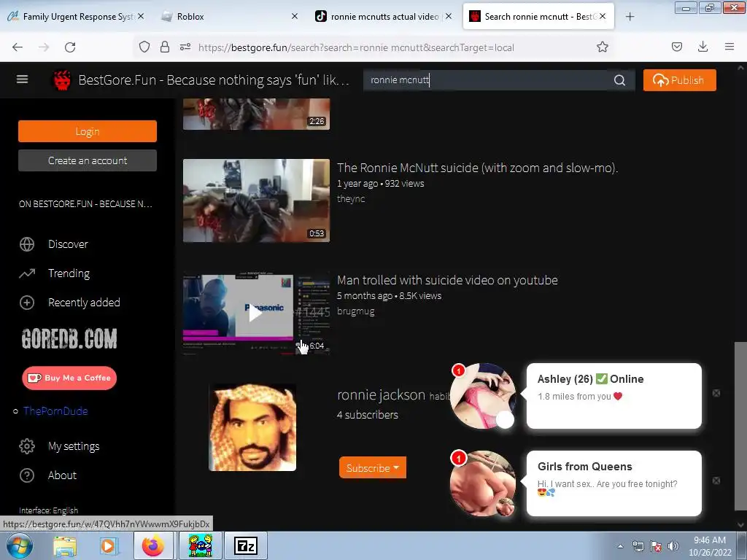Click the scrollbar up arrow
The height and width of the screenshot is (560, 747).
coord(741,68)
